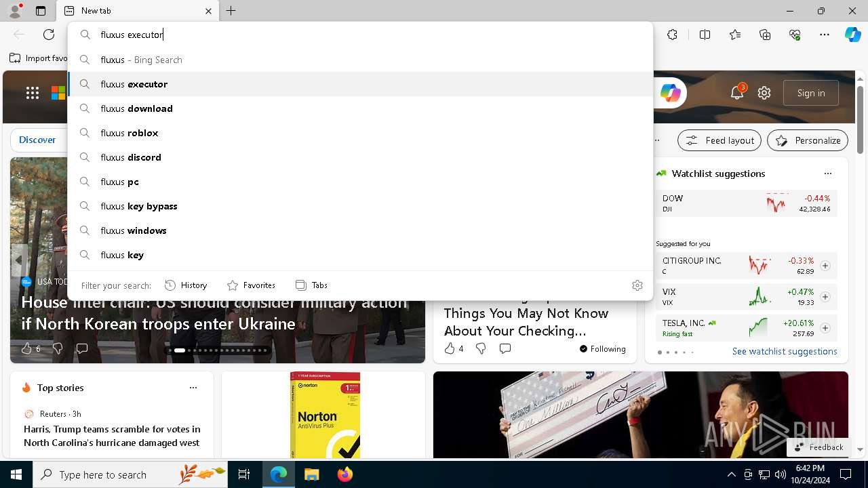Open the Norton AntiVirus Plus ad thumbnail

(x=324, y=415)
